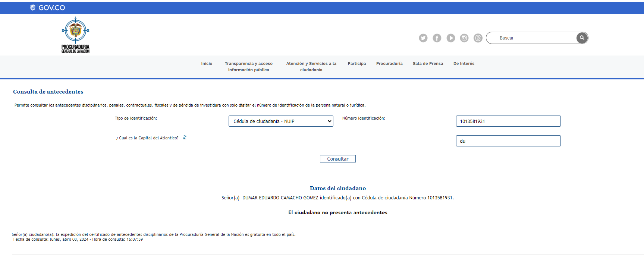Open the De Interés menu
644x256 pixels.
click(x=464, y=64)
